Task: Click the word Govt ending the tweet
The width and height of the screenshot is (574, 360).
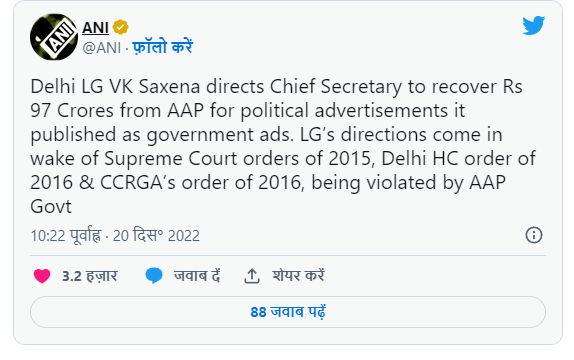Action: pyautogui.click(x=51, y=207)
